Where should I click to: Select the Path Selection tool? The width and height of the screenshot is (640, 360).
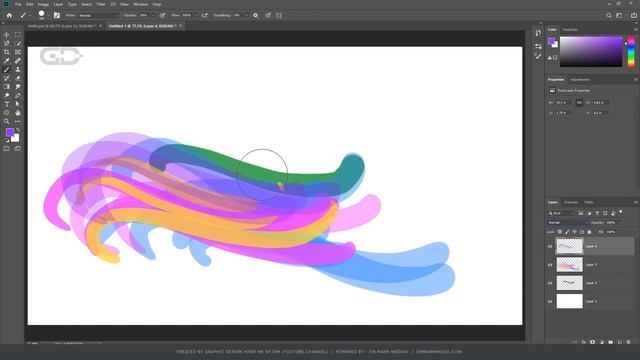click(18, 104)
